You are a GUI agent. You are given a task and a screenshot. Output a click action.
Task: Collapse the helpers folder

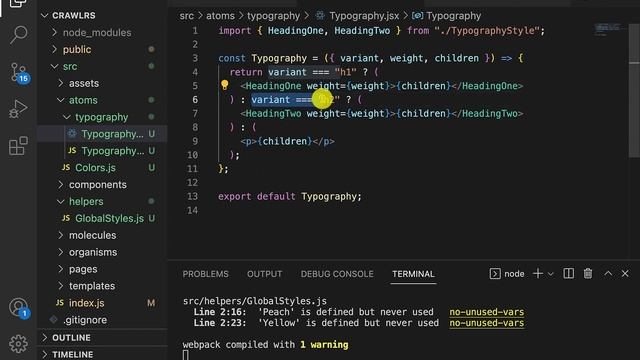tap(102, 202)
